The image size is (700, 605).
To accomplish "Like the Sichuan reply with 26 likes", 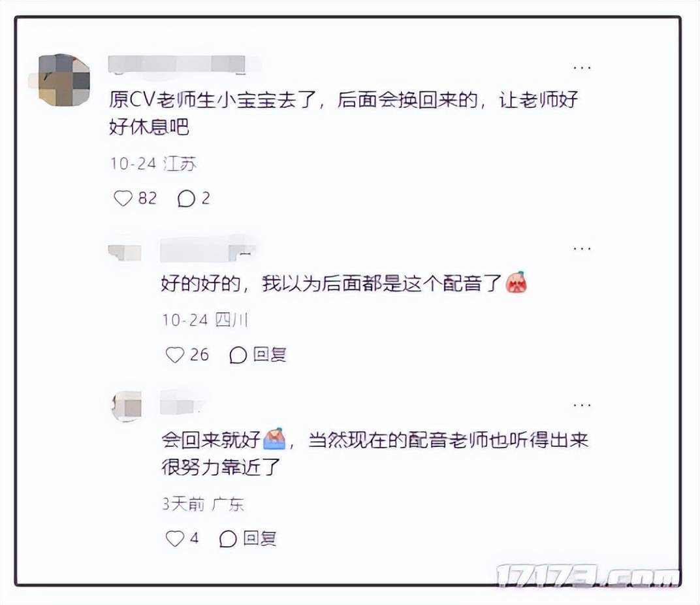I will (x=174, y=355).
